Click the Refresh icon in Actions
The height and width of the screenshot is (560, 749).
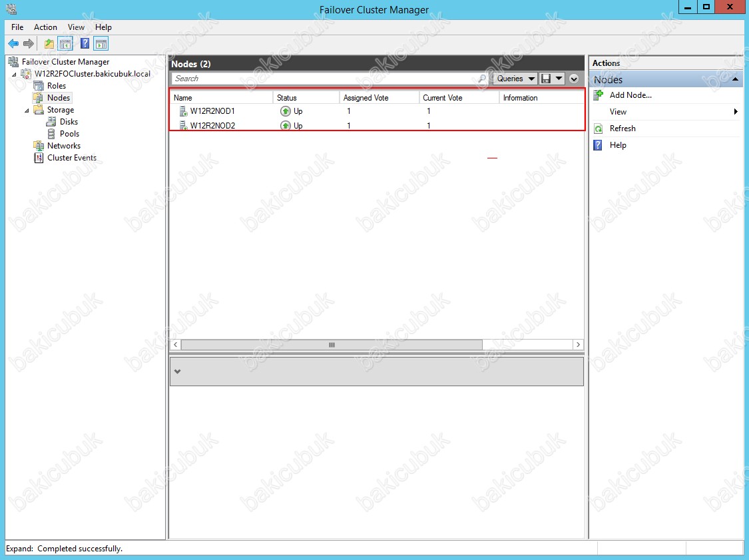click(598, 129)
